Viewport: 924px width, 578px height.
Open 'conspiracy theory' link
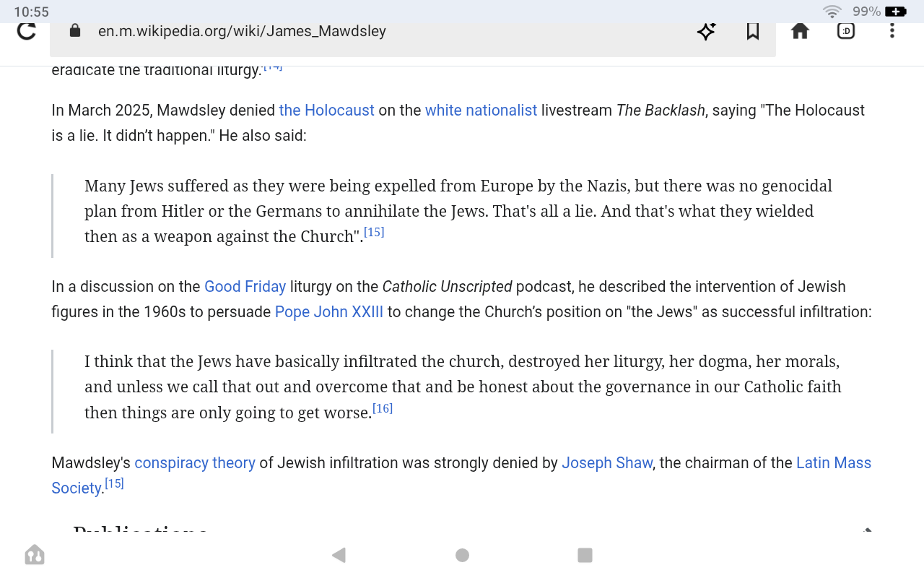[x=195, y=463]
